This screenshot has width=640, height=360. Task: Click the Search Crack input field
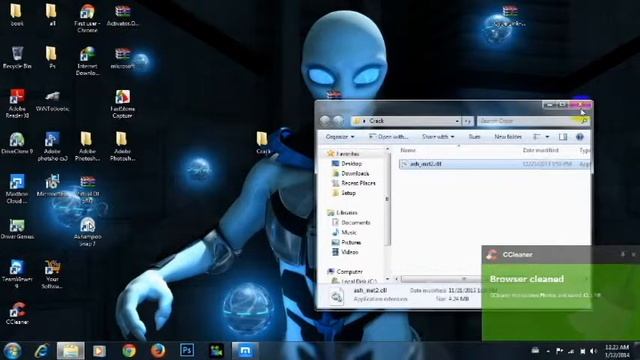pos(533,121)
